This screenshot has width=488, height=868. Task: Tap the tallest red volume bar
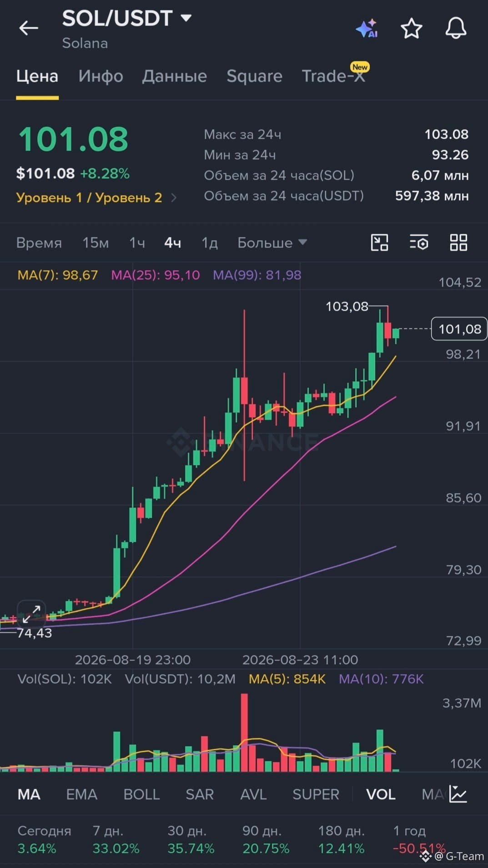pyautogui.click(x=244, y=732)
